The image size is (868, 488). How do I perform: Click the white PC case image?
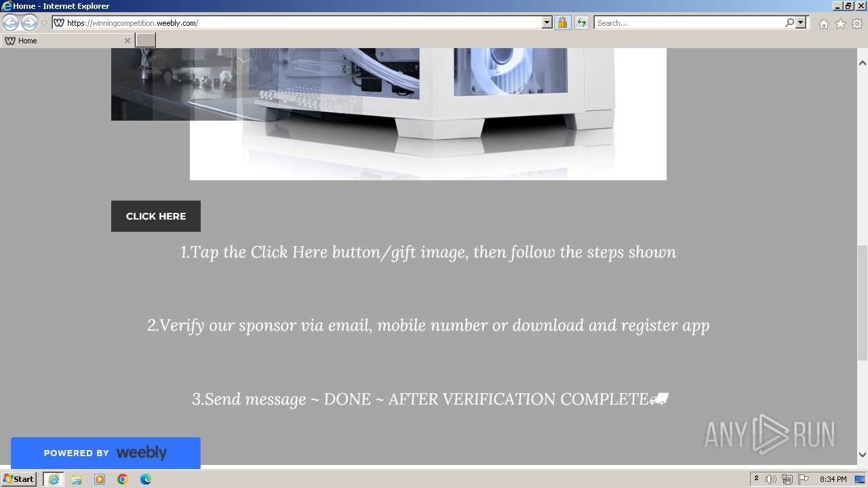coord(428,114)
